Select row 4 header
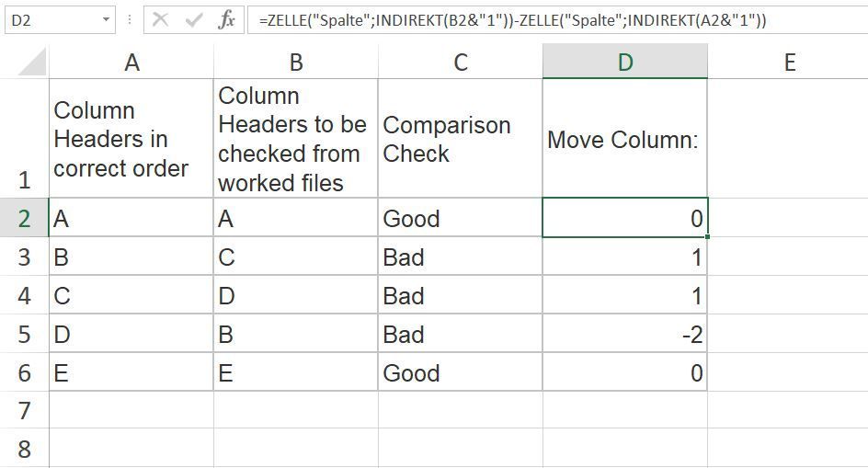Image resolution: width=868 pixels, height=468 pixels. coord(24,296)
